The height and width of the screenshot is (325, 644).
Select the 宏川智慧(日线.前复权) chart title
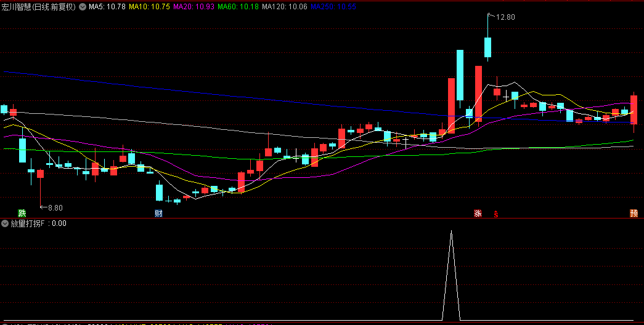[39, 7]
